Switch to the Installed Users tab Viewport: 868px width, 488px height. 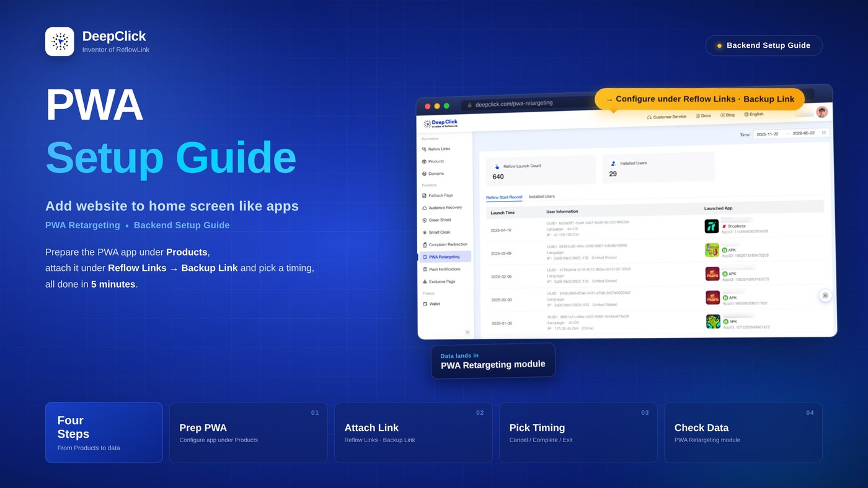(542, 197)
